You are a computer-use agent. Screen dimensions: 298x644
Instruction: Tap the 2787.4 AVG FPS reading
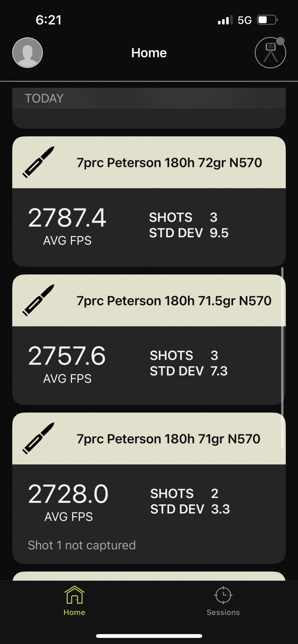coord(67,218)
